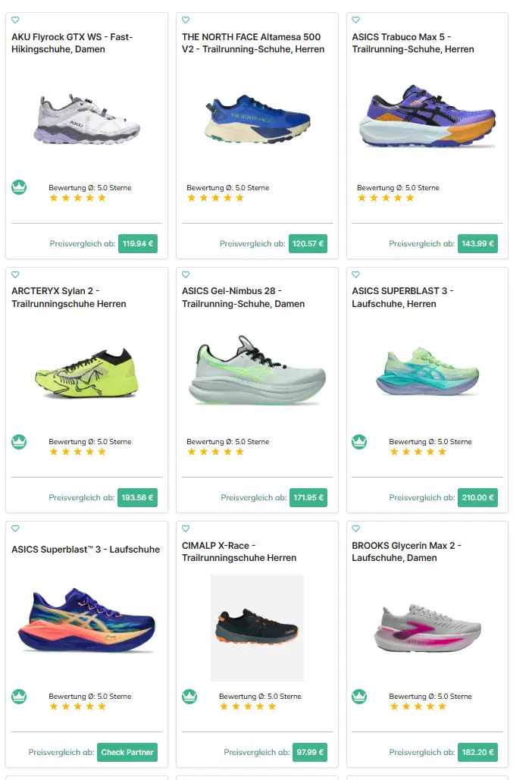The image size is (532, 780).
Task: Open the 119.94 € price comparison button
Action: tap(138, 244)
